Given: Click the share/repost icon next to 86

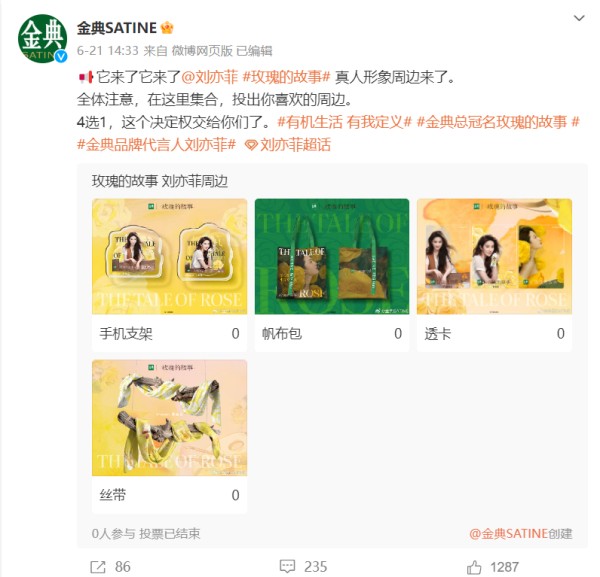Looking at the screenshot, I should point(98,567).
